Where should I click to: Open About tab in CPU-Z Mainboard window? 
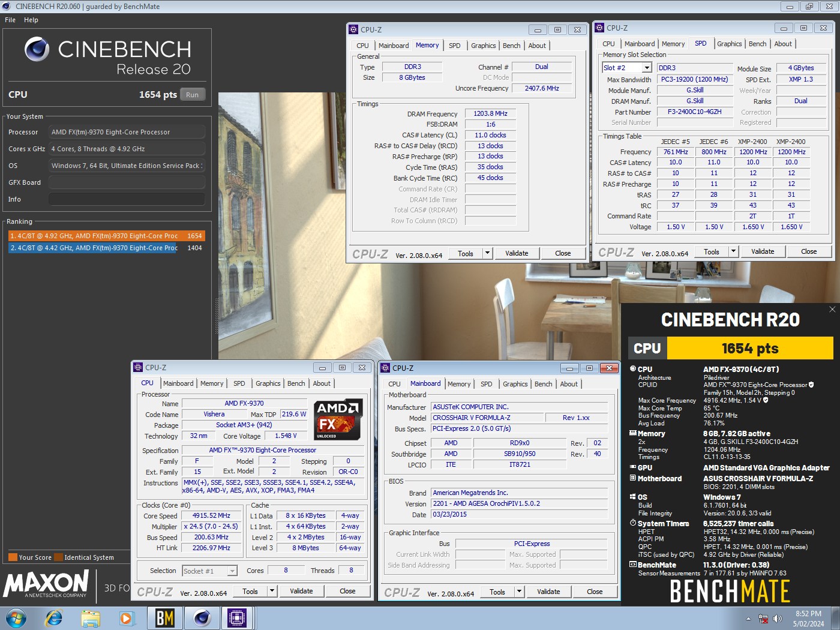tap(569, 384)
